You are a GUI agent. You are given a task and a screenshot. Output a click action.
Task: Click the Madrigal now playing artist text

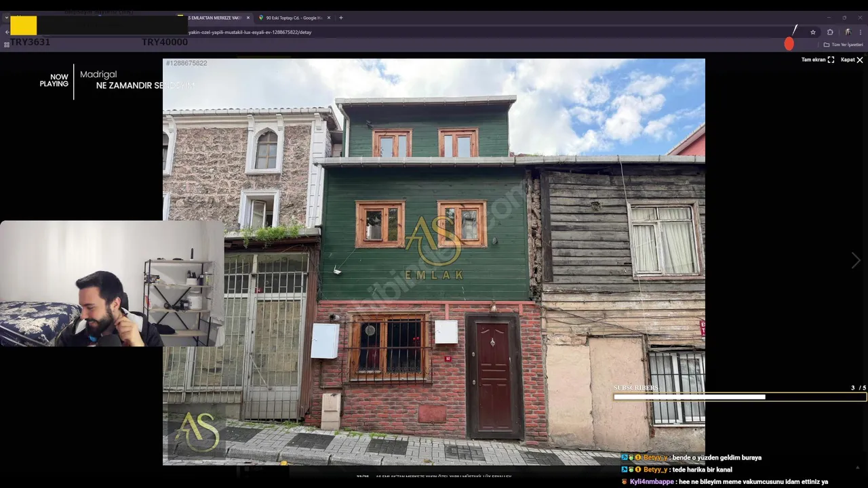[98, 75]
